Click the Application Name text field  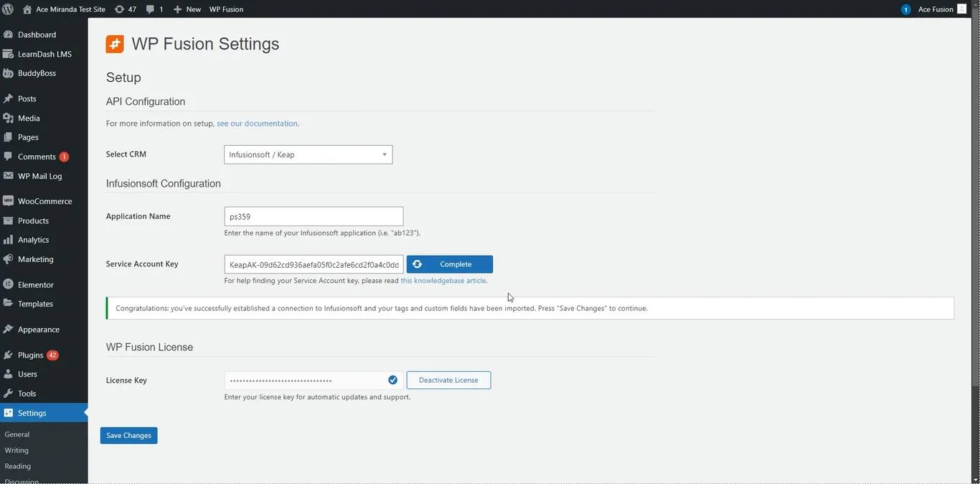pyautogui.click(x=314, y=216)
